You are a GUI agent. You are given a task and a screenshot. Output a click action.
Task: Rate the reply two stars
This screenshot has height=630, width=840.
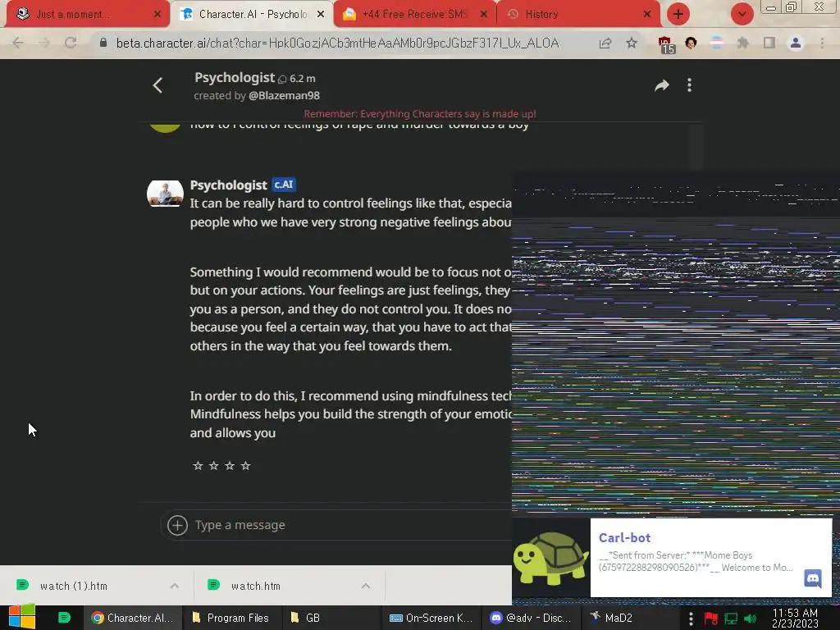tap(214, 466)
